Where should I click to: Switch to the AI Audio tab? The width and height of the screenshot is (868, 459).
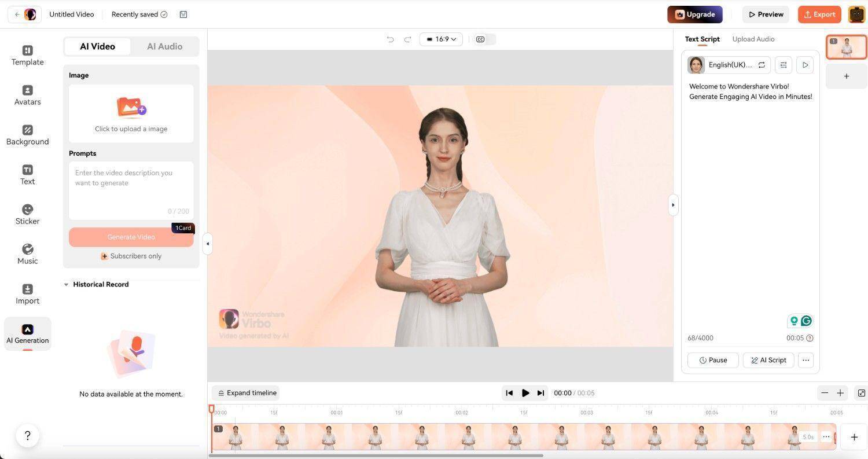164,46
